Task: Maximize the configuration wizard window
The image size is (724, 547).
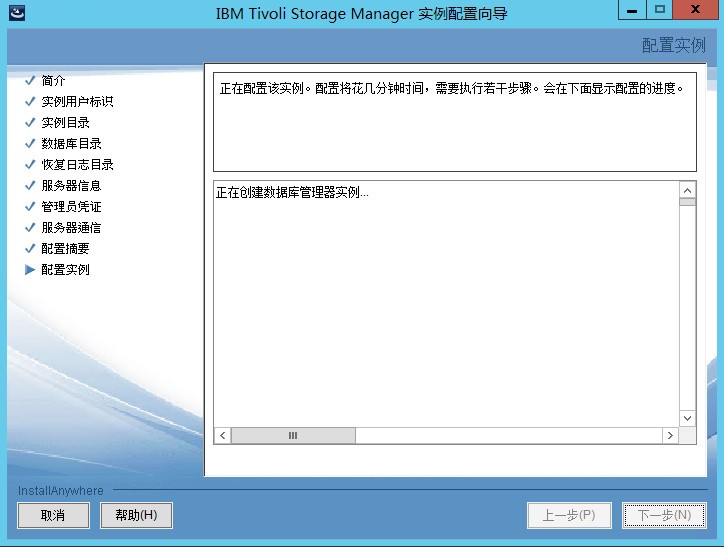Action: (660, 10)
